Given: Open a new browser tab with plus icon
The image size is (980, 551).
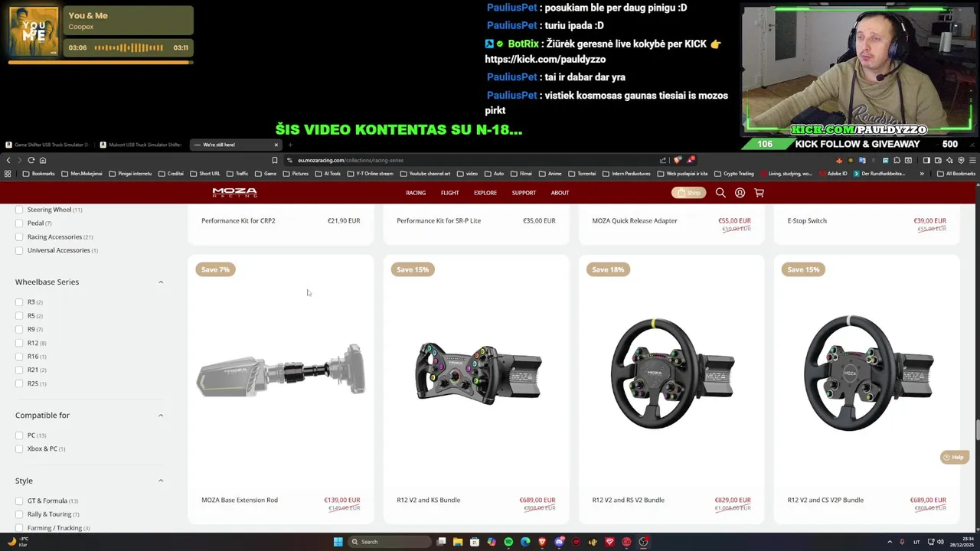Looking at the screenshot, I should [x=290, y=145].
